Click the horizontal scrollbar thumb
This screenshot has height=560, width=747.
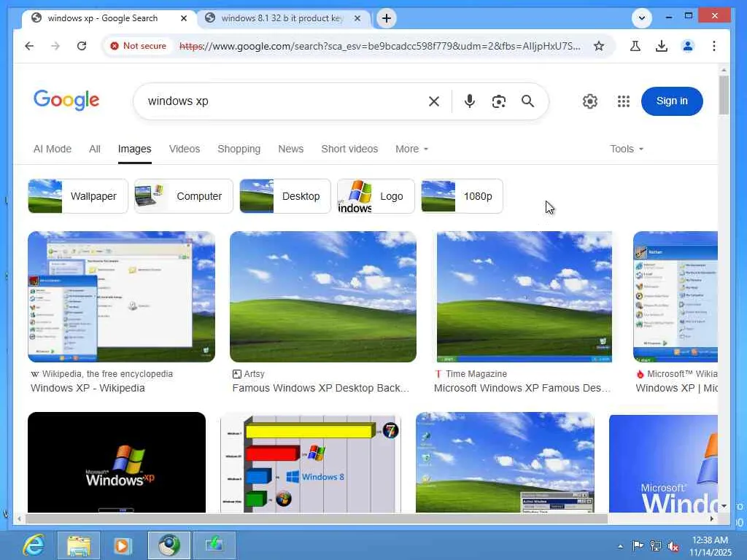317,518
